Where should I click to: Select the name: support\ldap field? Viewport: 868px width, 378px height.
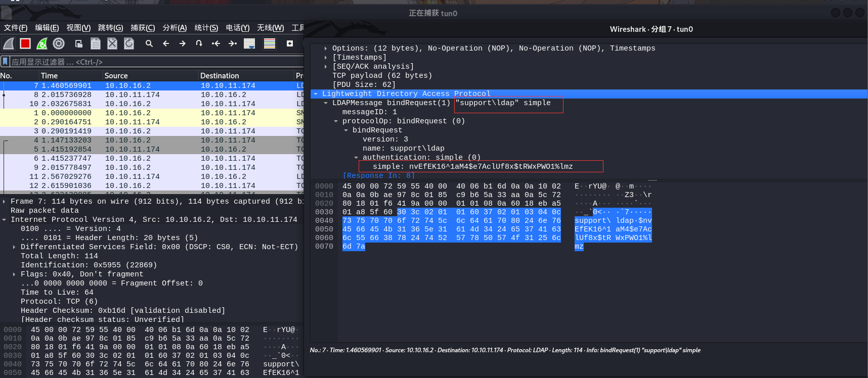click(404, 149)
